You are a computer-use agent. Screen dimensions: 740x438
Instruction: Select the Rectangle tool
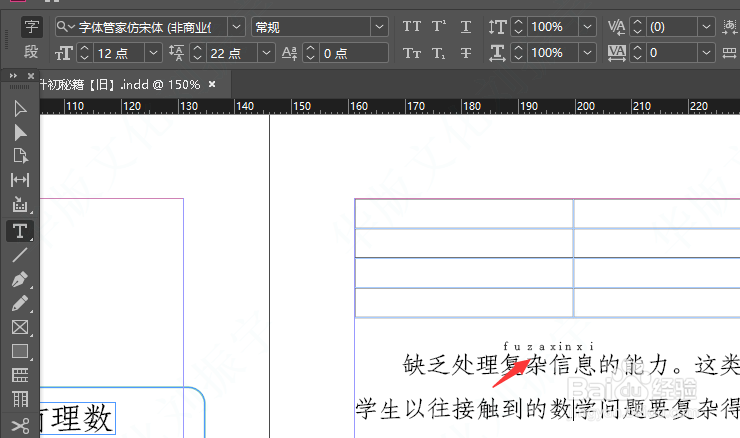click(20, 351)
